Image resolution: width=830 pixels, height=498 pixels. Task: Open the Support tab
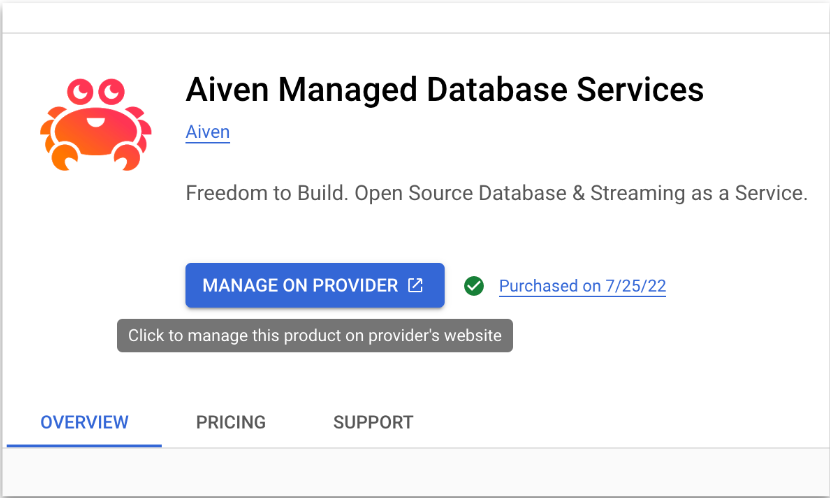[x=373, y=422]
